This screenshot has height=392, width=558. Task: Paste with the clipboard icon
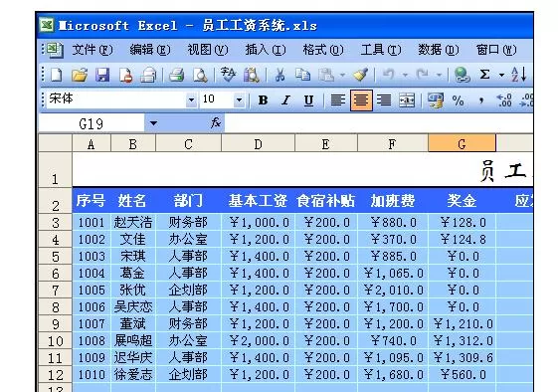[x=326, y=76]
